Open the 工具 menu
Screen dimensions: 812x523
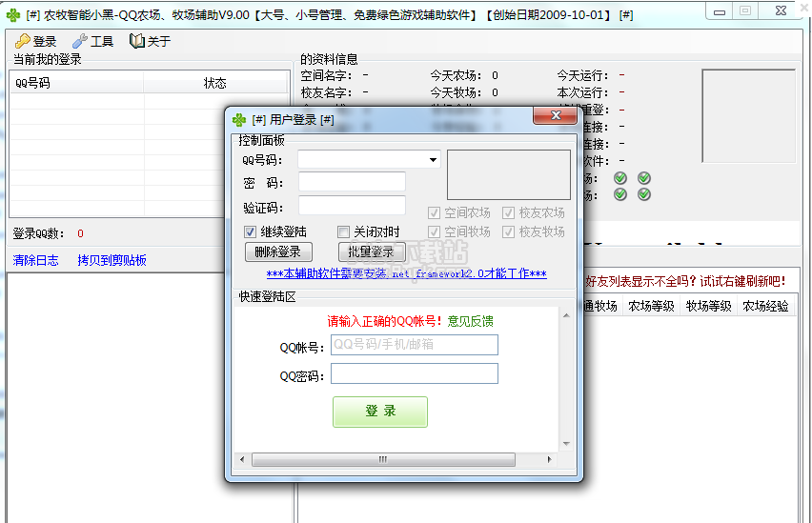click(92, 41)
